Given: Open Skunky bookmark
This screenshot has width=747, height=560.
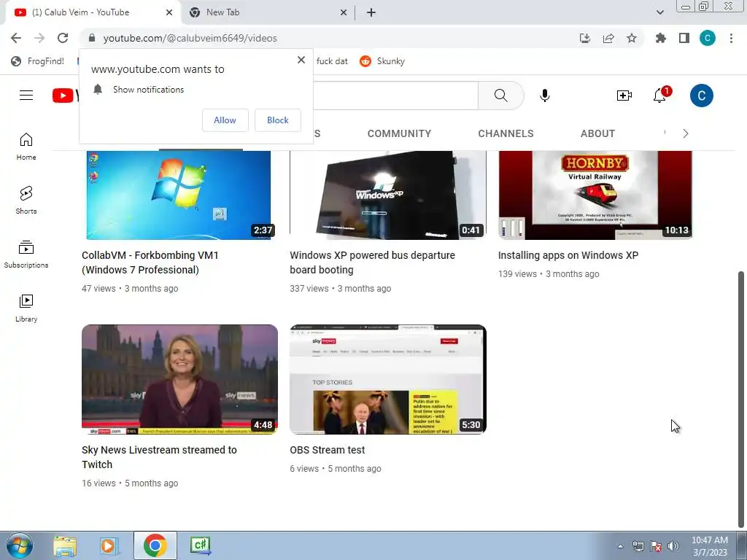Looking at the screenshot, I should pos(382,61).
